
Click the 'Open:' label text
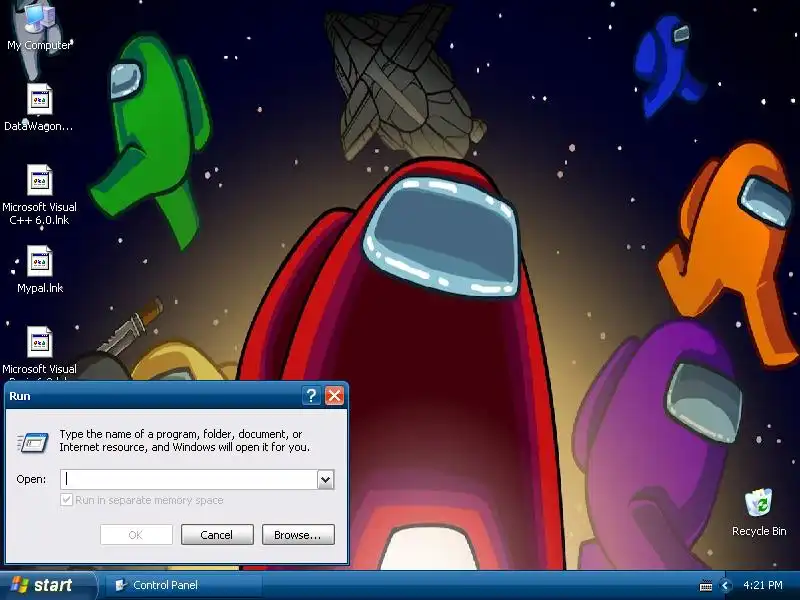tap(31, 480)
